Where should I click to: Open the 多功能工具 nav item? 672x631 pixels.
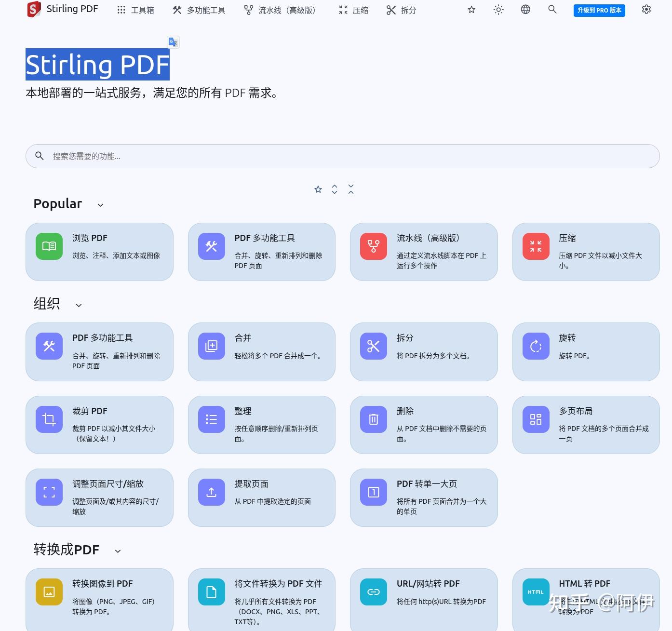tap(199, 10)
